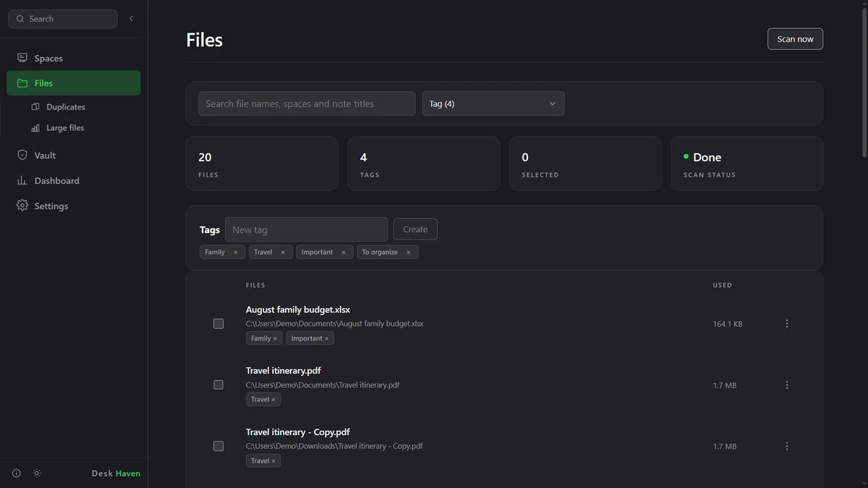The width and height of the screenshot is (868, 488).
Task: Remove Important tag from August family budget.xlsx
Action: coord(326,338)
